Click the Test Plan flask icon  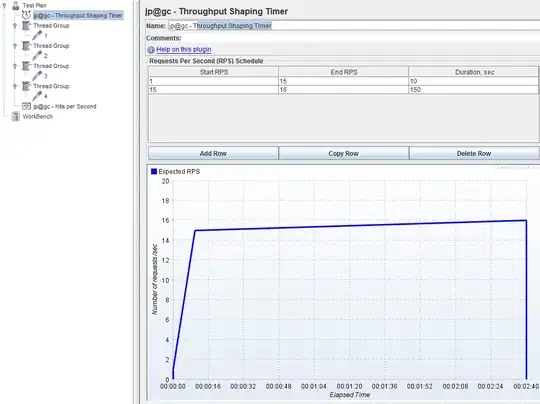coord(15,5)
